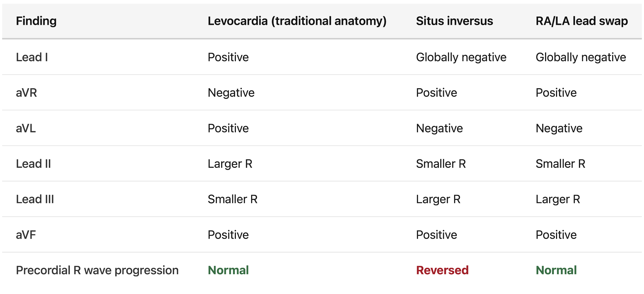Select Larger R in Lead II row
Screen dimensions: 644x294
tap(230, 164)
